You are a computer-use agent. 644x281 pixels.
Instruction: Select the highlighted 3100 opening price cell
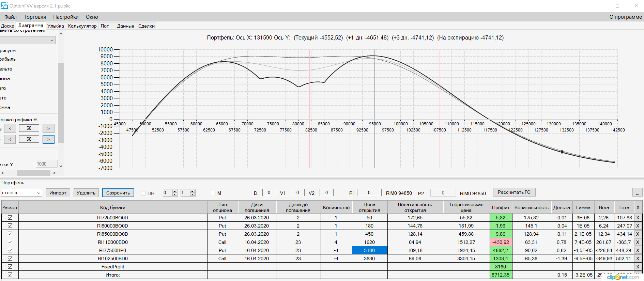point(369,250)
